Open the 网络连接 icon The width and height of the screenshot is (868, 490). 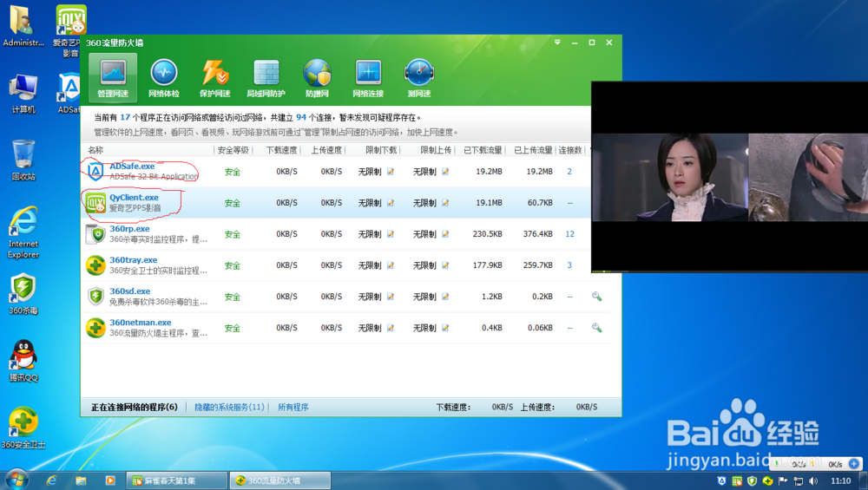click(368, 77)
